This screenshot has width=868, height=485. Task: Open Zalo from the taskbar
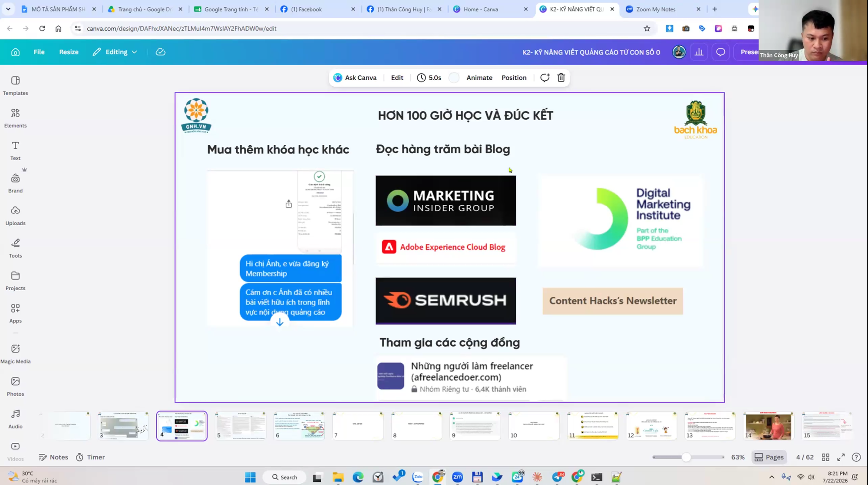[418, 477]
